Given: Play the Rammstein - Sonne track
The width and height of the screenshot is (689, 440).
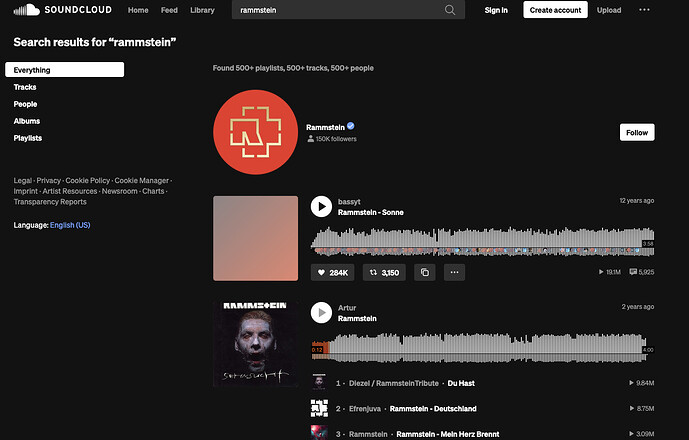Looking at the screenshot, I should [x=321, y=207].
